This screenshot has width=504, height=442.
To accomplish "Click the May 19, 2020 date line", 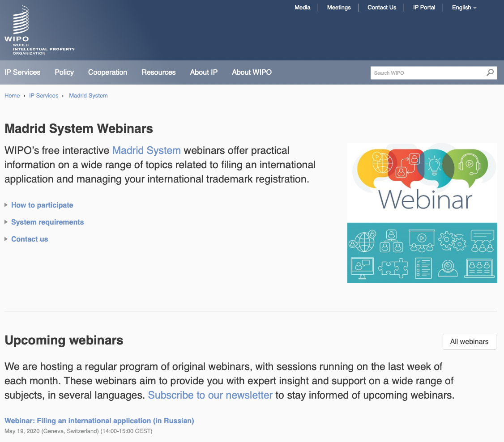I will (x=78, y=431).
